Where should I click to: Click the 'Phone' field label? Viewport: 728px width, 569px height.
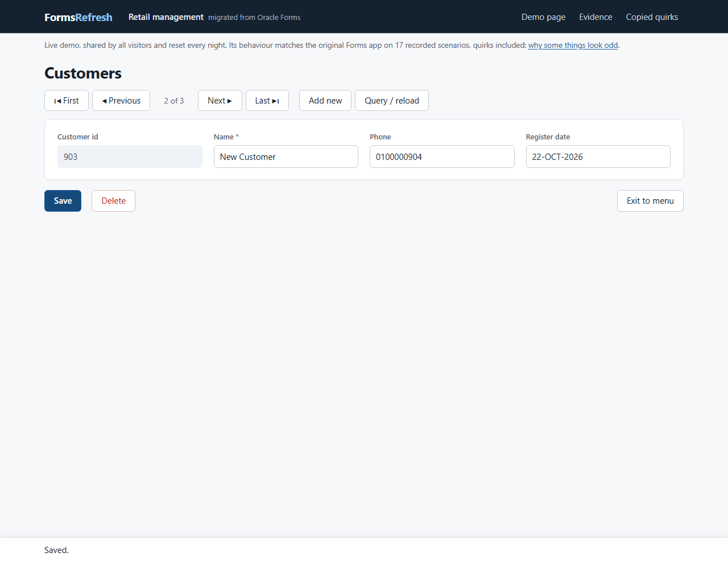[380, 137]
